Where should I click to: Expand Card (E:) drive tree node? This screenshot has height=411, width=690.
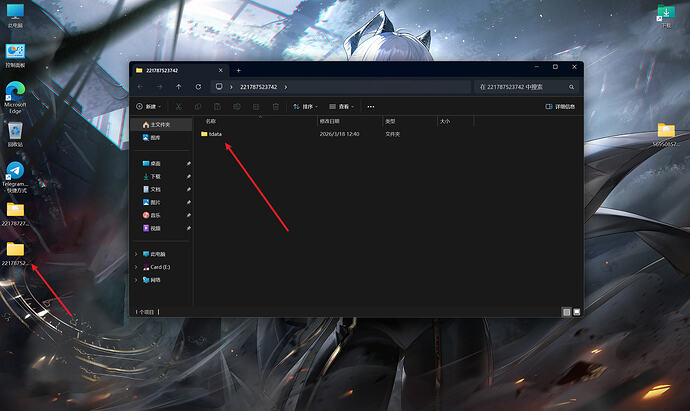[136, 267]
